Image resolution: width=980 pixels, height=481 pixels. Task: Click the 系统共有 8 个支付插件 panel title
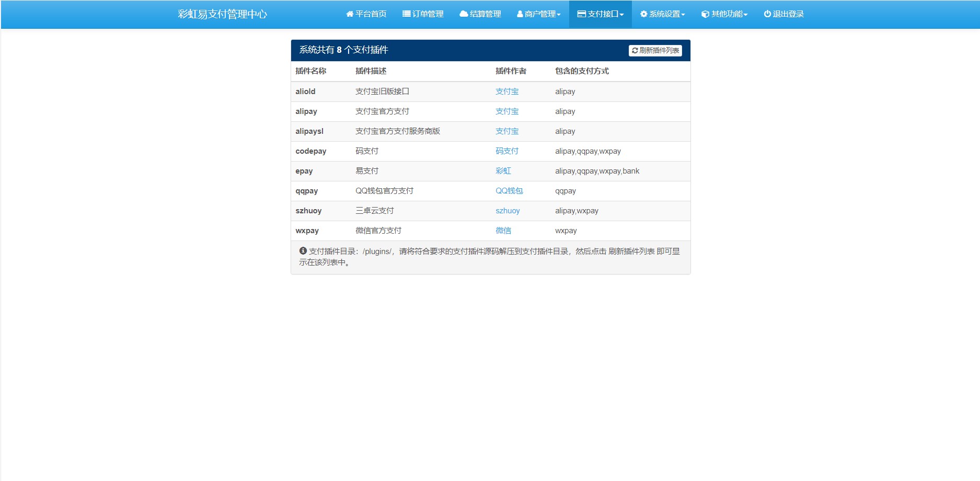(343, 50)
